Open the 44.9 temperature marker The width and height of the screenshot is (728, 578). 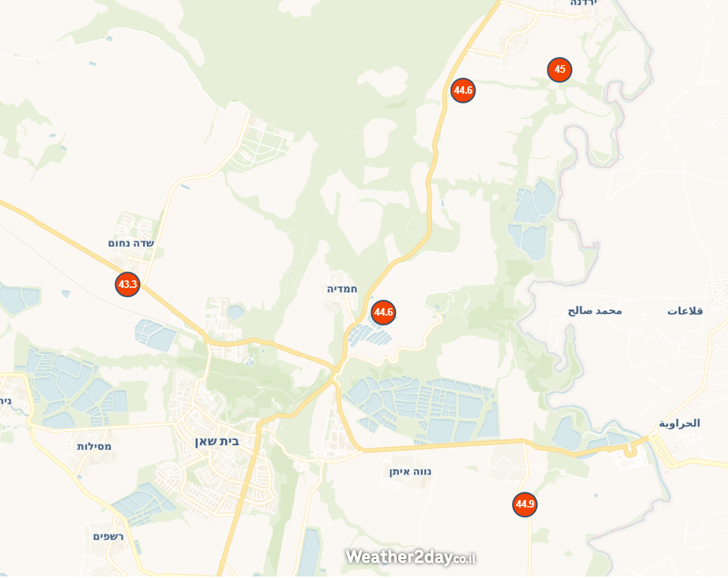tap(525, 505)
